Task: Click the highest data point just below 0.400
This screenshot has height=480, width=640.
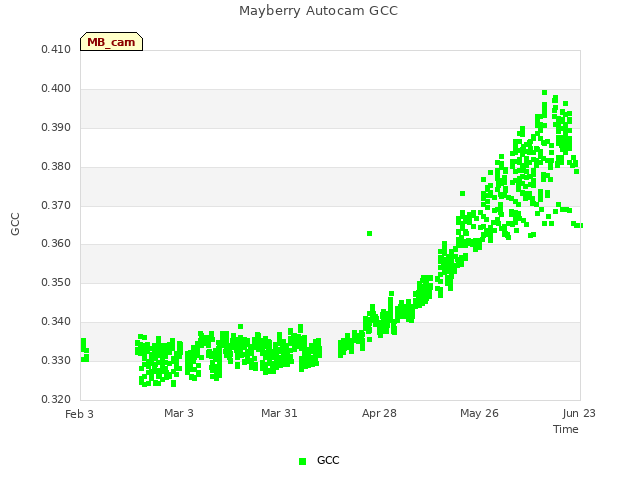Action: point(544,93)
